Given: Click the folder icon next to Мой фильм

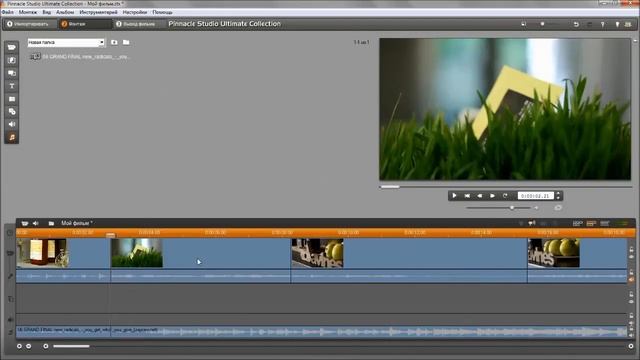Looking at the screenshot, I should click(x=51, y=223).
